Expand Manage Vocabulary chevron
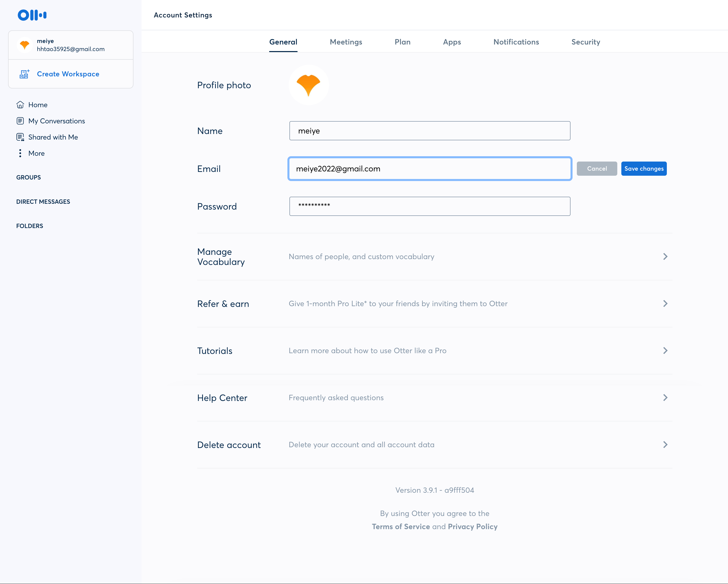Screen dimensions: 728x584 [665, 256]
